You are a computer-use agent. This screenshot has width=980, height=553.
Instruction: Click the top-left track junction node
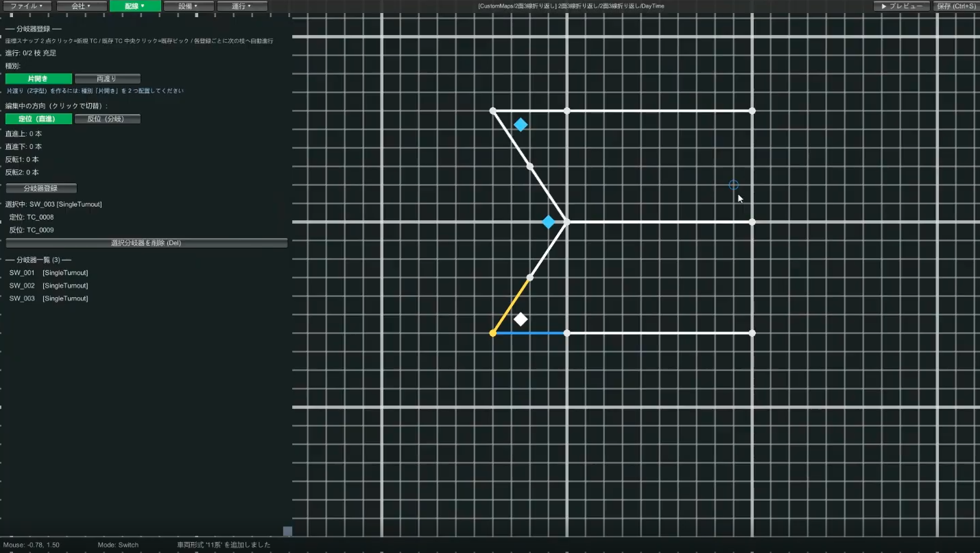492,110
